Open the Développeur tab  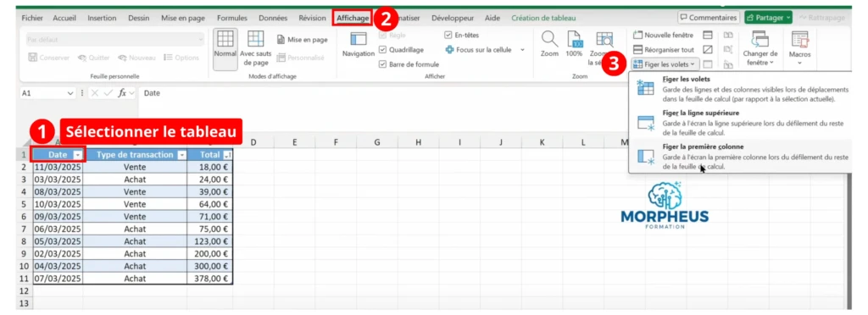coord(453,18)
